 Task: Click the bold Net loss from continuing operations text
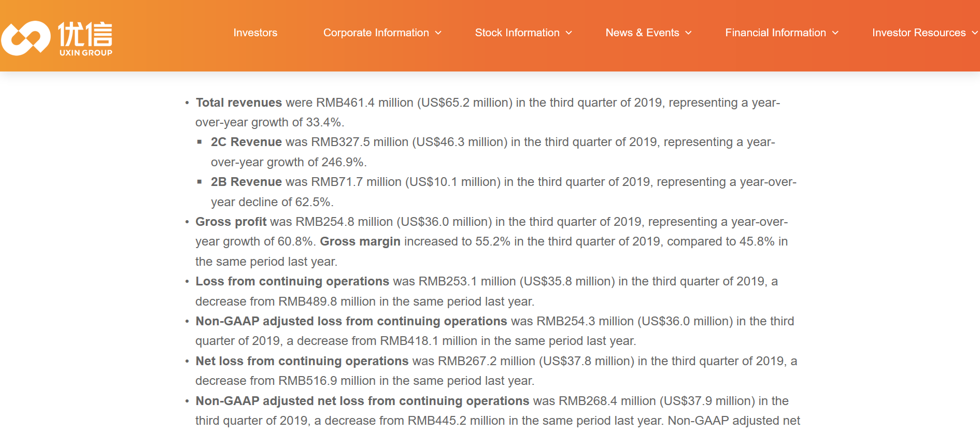tap(302, 361)
